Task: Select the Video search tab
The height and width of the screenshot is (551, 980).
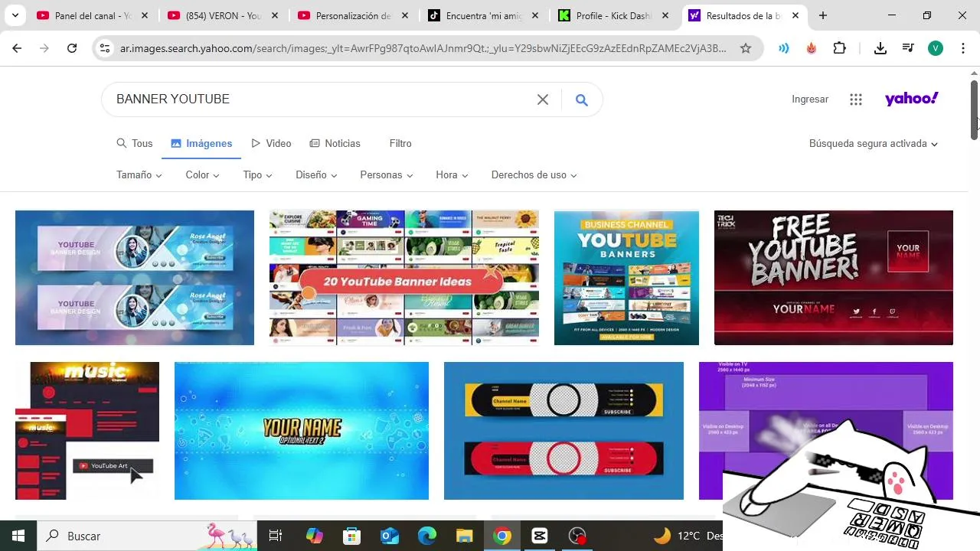Action: coord(271,143)
